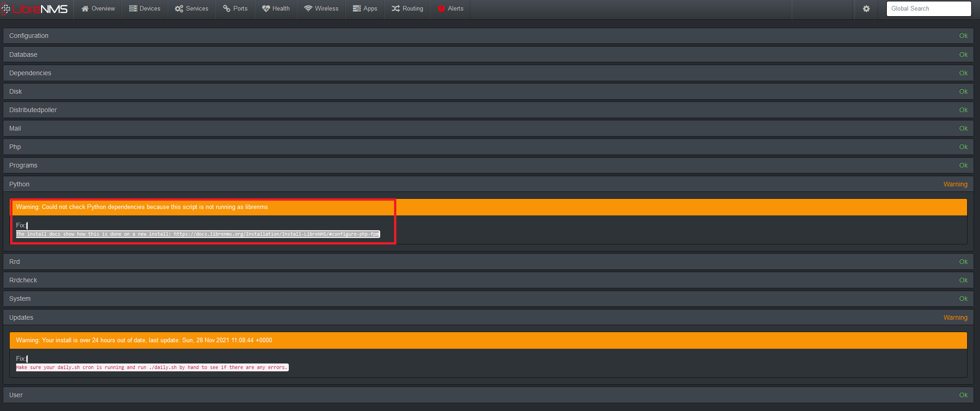The height and width of the screenshot is (411, 980).
Task: Click the out-of-date install warning message
Action: point(144,340)
